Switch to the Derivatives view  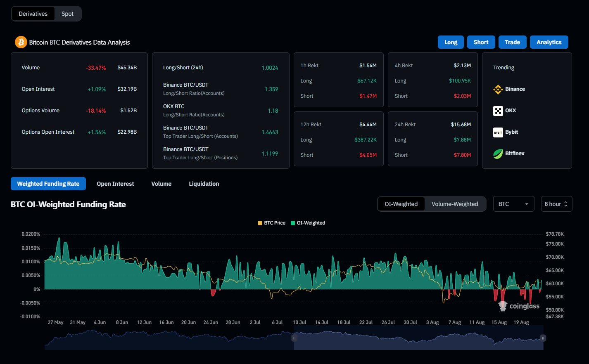coord(33,14)
